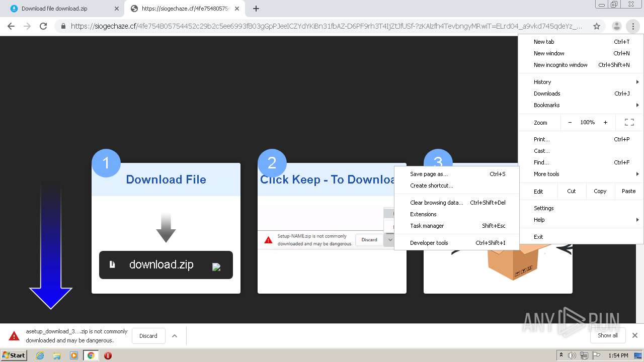The image size is (644, 362).
Task: Click Discard on the download warning bar
Action: (x=148, y=336)
